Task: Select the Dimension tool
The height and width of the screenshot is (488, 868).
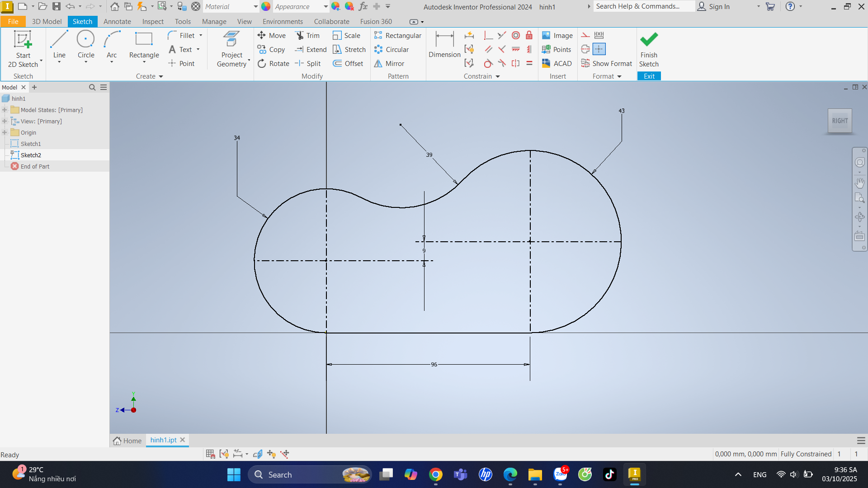Action: pyautogui.click(x=444, y=44)
